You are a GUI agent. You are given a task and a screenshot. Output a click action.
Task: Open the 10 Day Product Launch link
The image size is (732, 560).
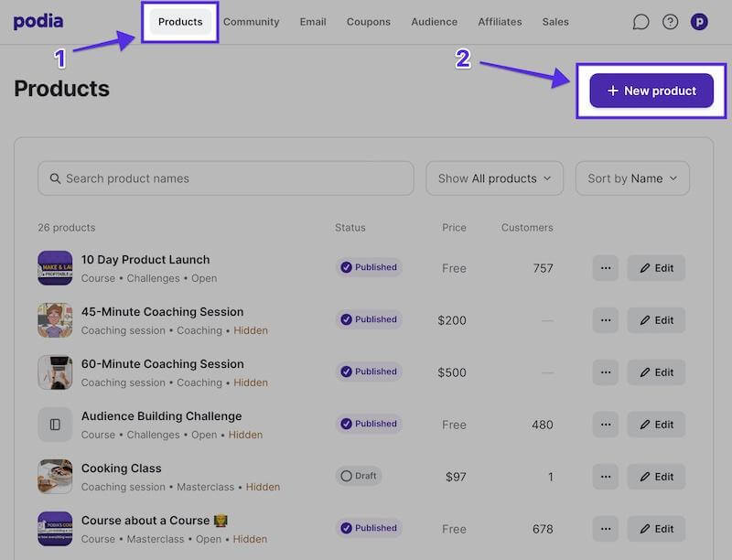click(145, 260)
